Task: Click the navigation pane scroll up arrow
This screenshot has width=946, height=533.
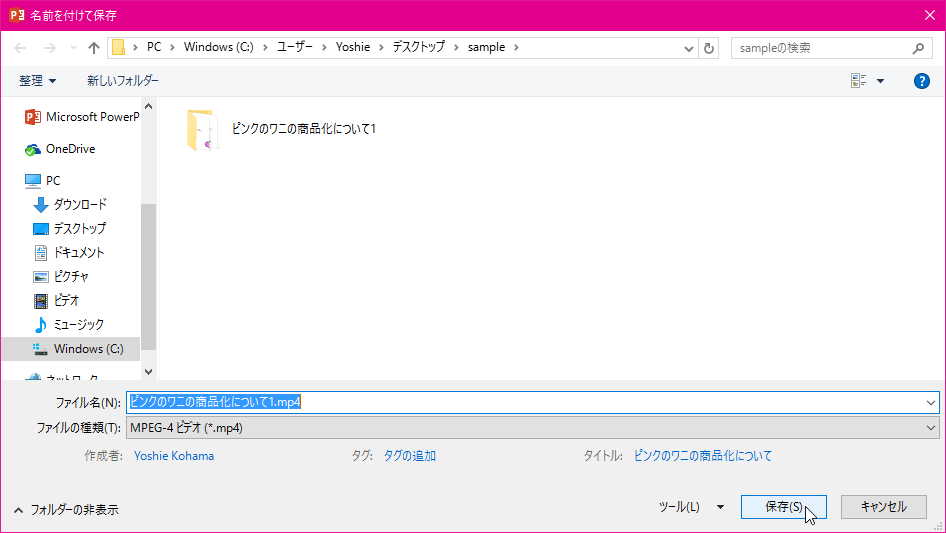Action: 148,107
